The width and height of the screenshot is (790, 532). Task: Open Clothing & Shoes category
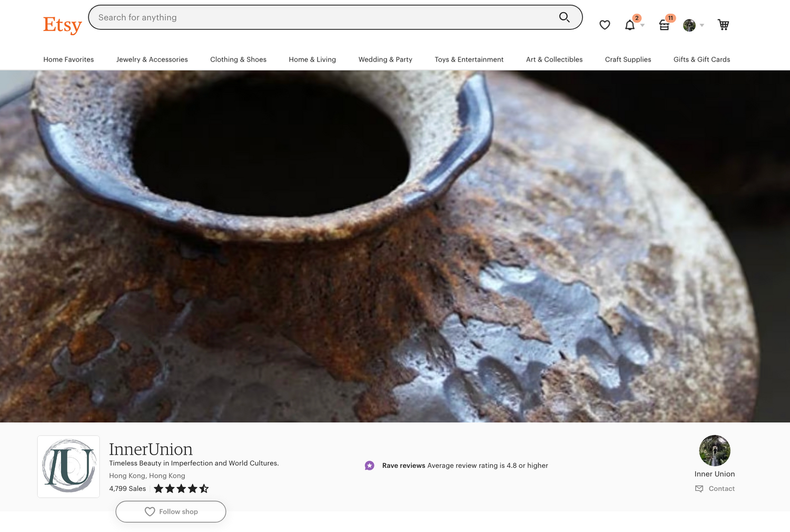[238, 59]
